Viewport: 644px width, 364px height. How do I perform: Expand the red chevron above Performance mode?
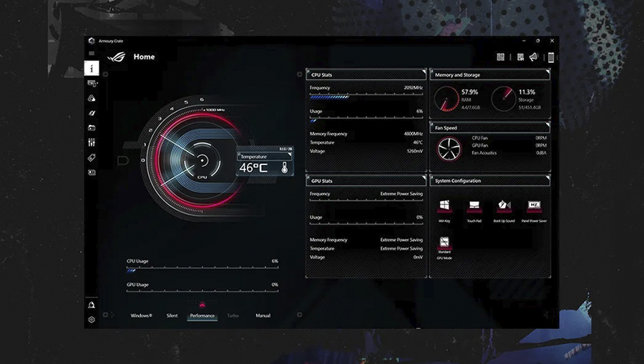pos(202,306)
